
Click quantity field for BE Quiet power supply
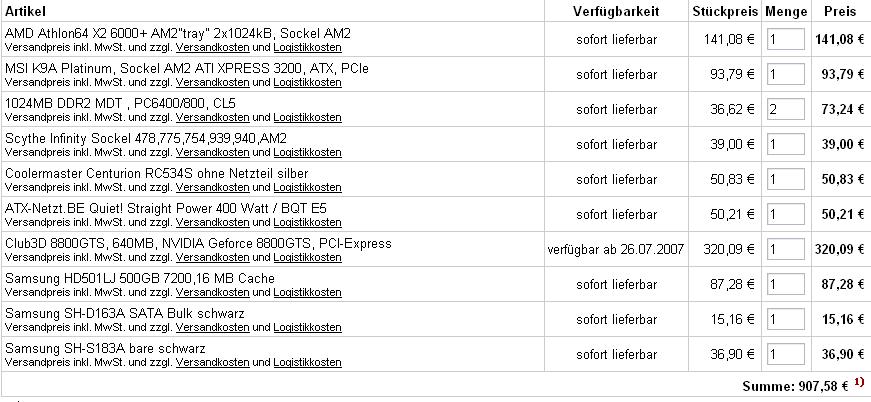785,214
